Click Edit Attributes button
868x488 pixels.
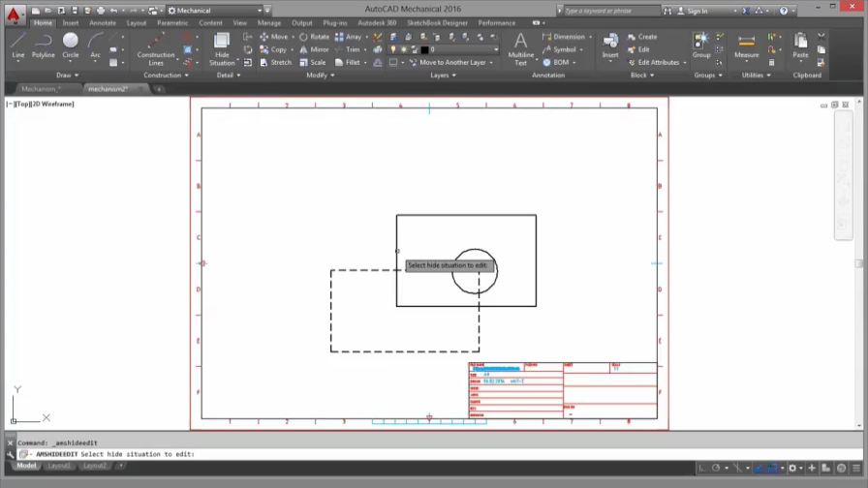click(654, 63)
